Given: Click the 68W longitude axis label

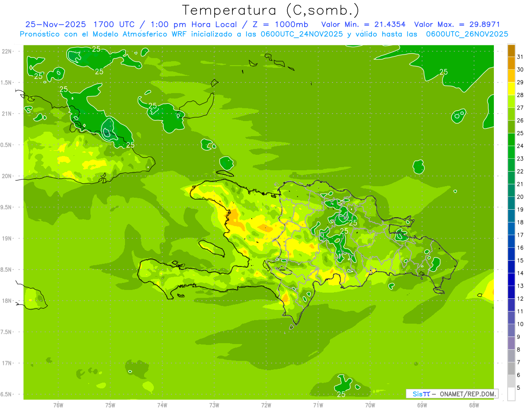Looking at the screenshot, I should pos(473,405).
